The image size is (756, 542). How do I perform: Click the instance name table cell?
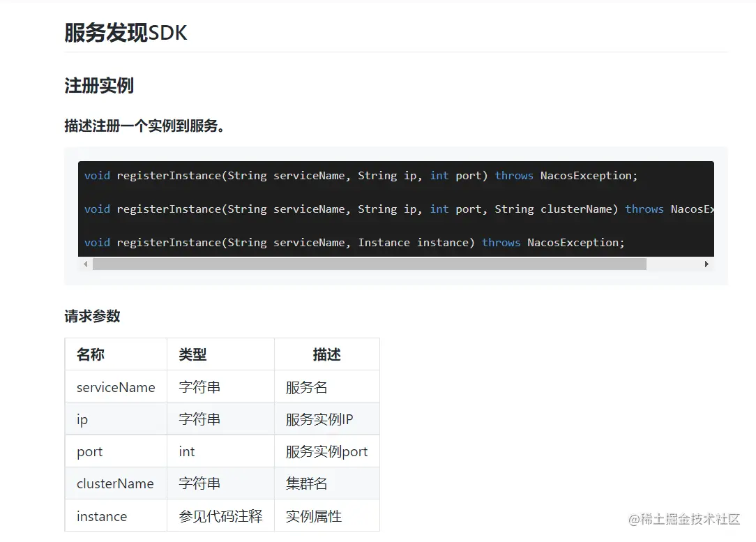(x=116, y=516)
